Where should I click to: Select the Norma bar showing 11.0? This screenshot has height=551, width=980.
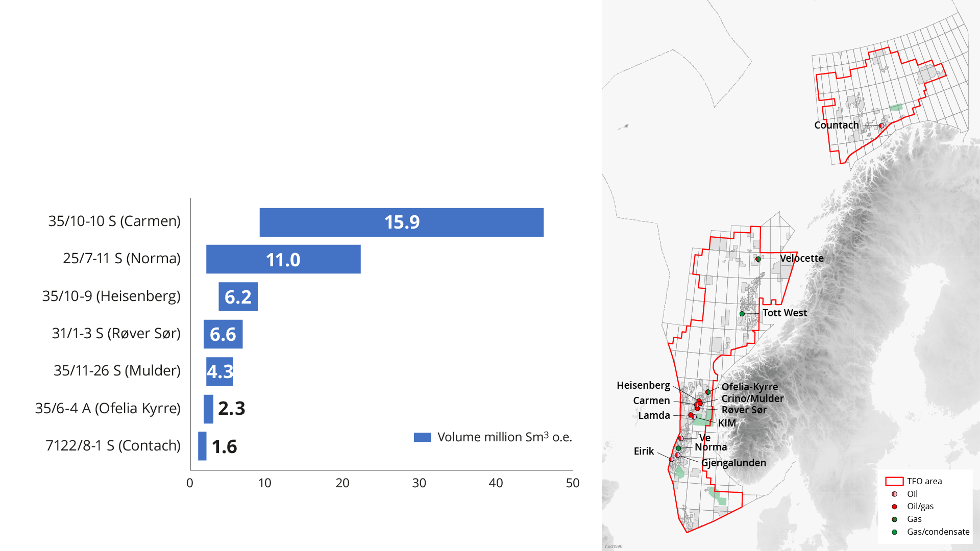[283, 260]
